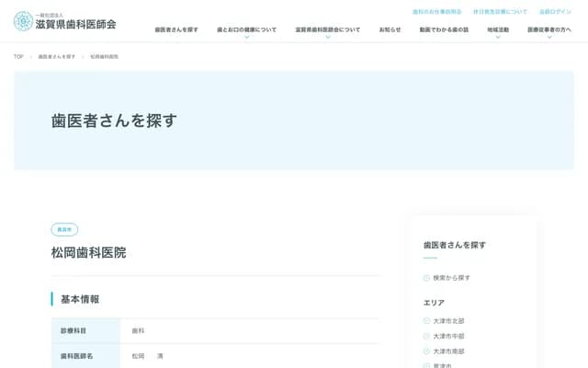588x368 pixels.
Task: Expand the 医療従事者の方へ menu chevron
Action: pos(549,37)
